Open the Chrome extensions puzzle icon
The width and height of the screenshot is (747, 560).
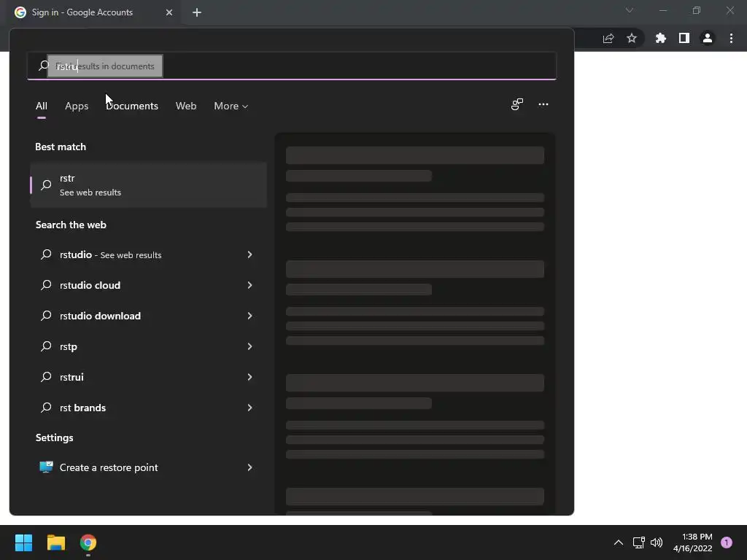click(x=661, y=38)
